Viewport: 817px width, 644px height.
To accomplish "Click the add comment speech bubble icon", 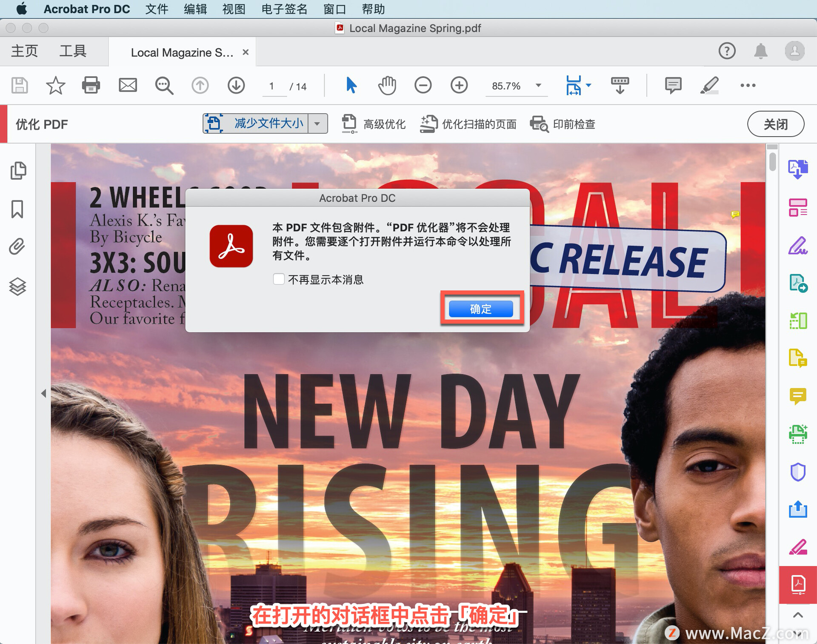I will coord(673,85).
